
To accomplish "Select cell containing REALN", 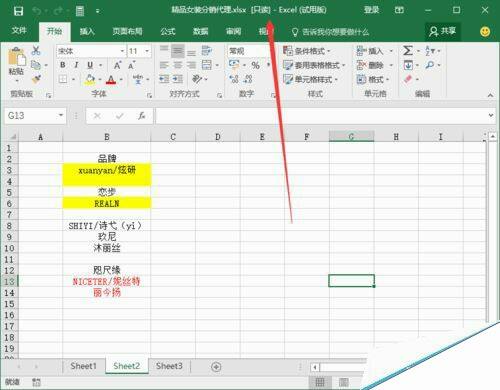I will (107, 203).
